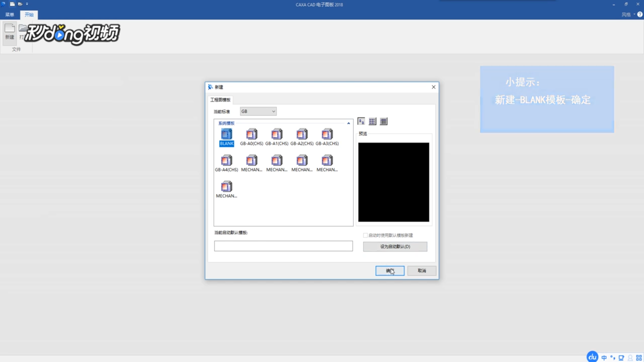Select the MECHAN... template below GB-A0(CHS)

(252, 164)
